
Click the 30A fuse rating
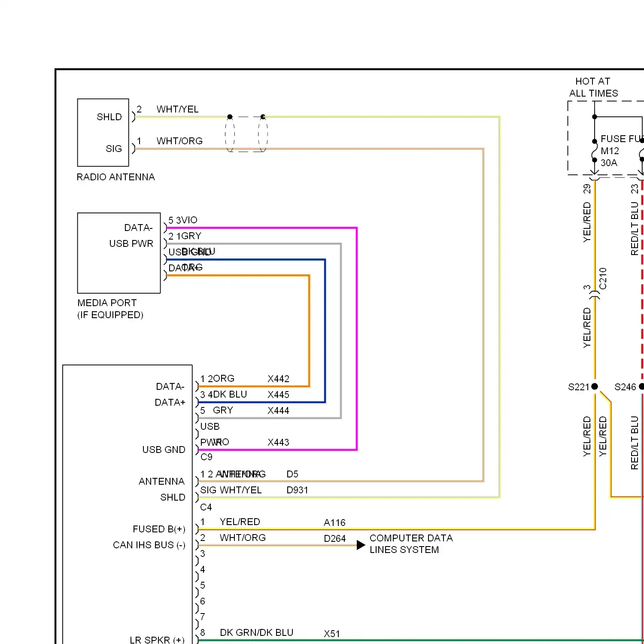[609, 163]
